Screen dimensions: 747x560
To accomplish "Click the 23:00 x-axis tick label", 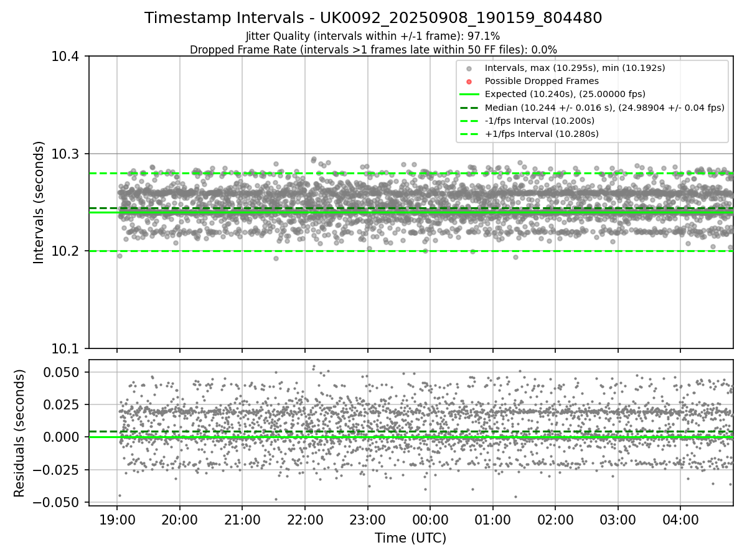I will [367, 519].
